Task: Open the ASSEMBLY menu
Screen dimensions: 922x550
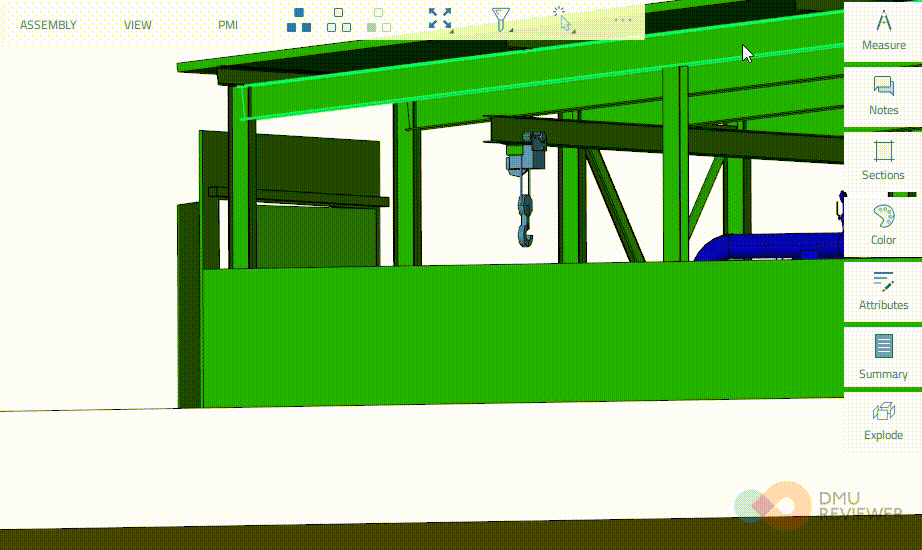Action: 48,25
